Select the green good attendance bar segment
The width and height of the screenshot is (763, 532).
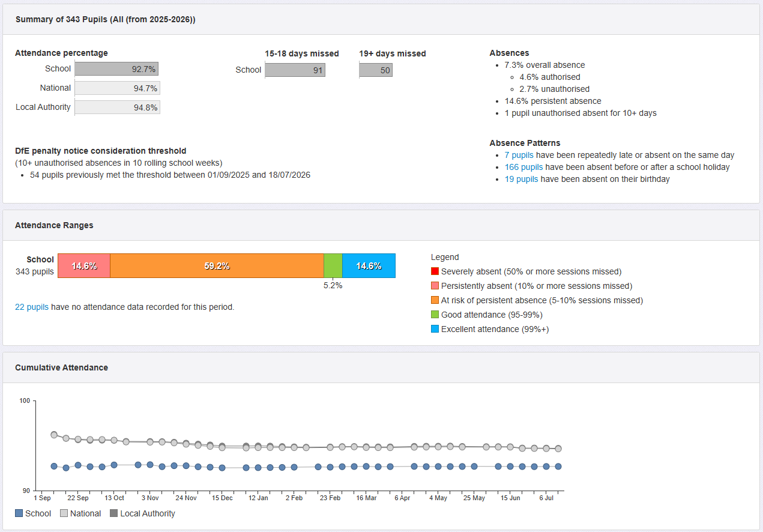[333, 265]
